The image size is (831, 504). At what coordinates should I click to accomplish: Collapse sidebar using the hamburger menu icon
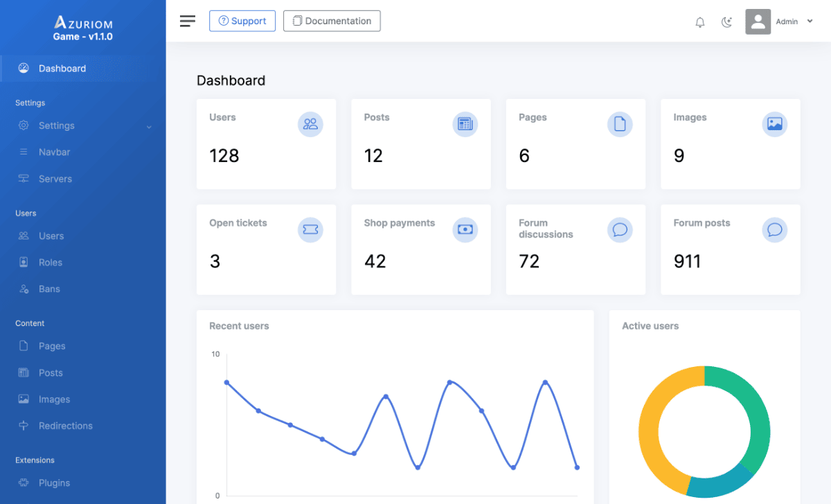pyautogui.click(x=188, y=21)
